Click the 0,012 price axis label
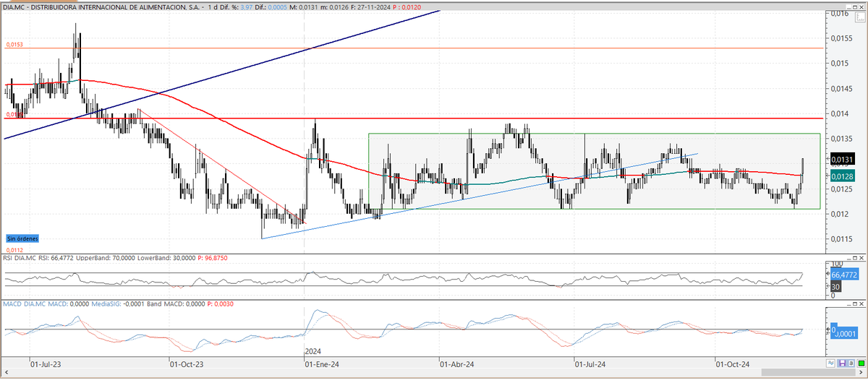The image size is (868, 380). point(839,214)
